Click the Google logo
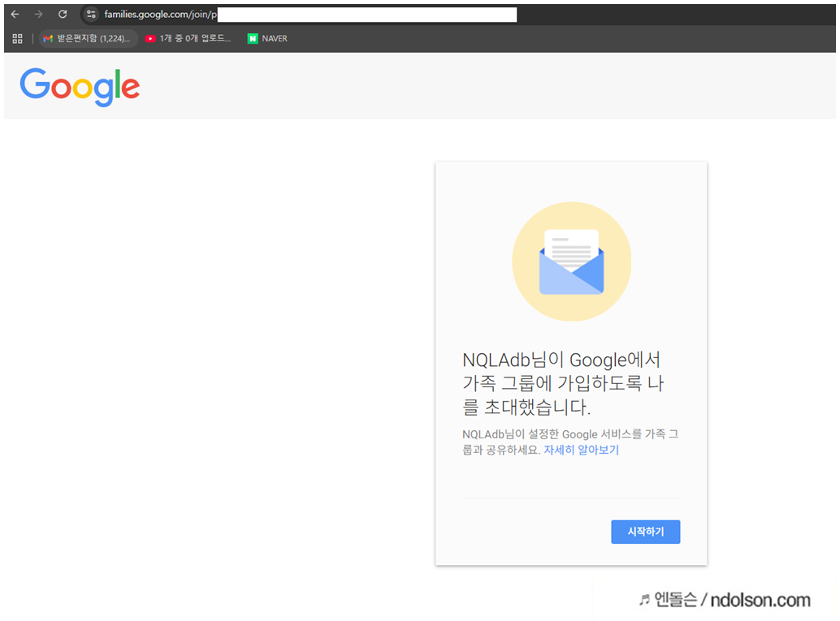The height and width of the screenshot is (621, 840). [x=80, y=87]
